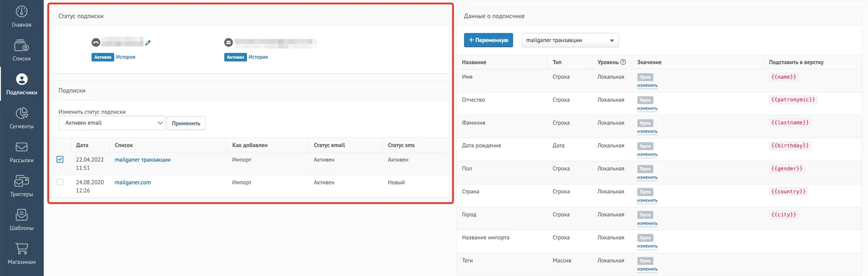This screenshot has width=868, height=276.
Task: Open История link under email status
Action: [258, 57]
